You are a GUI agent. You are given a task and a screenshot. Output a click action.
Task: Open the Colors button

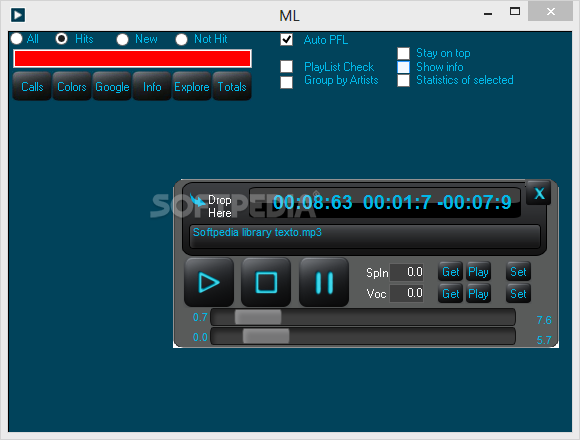pyautogui.click(x=72, y=87)
